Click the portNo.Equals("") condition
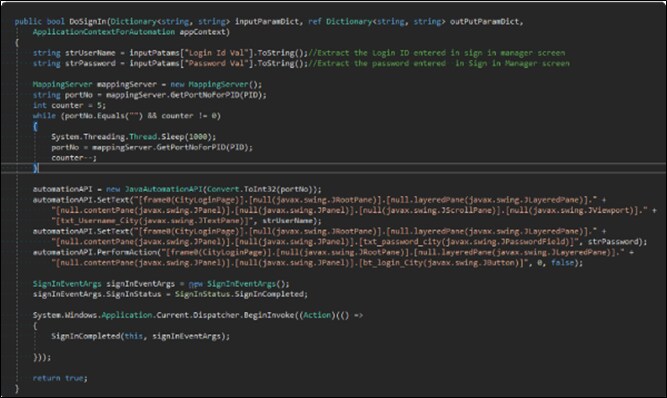The height and width of the screenshot is (398, 667). click(104, 116)
